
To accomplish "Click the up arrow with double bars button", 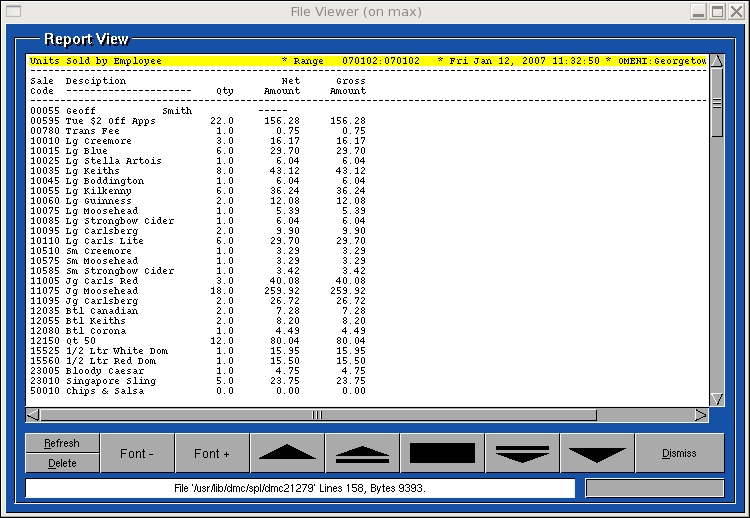I will tap(362, 453).
